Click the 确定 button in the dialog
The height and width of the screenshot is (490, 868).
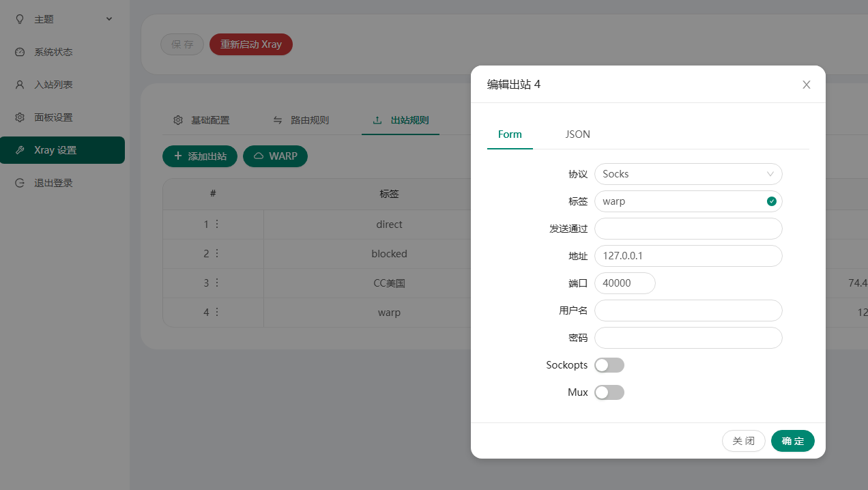pyautogui.click(x=793, y=441)
